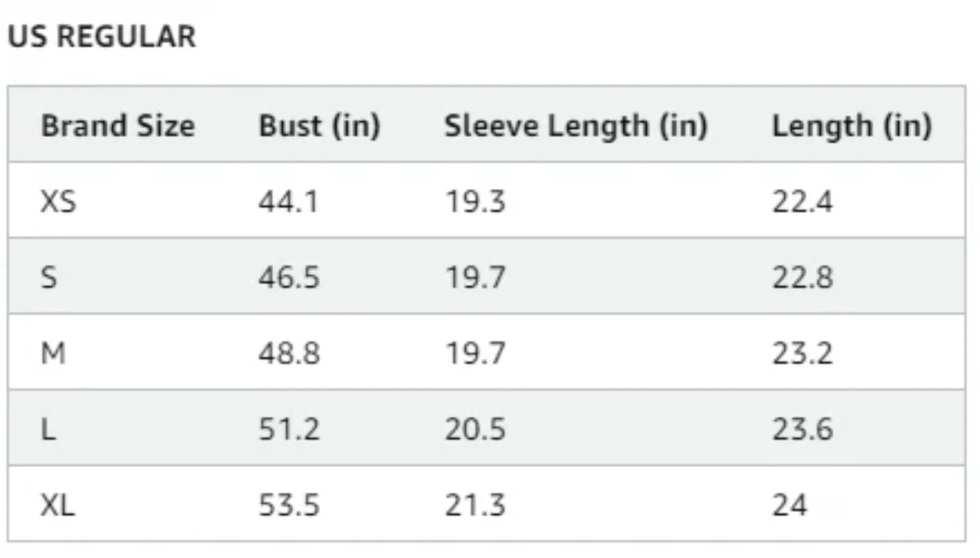Click bust value 46.5
This screenshot has height=558, width=980.
[289, 278]
